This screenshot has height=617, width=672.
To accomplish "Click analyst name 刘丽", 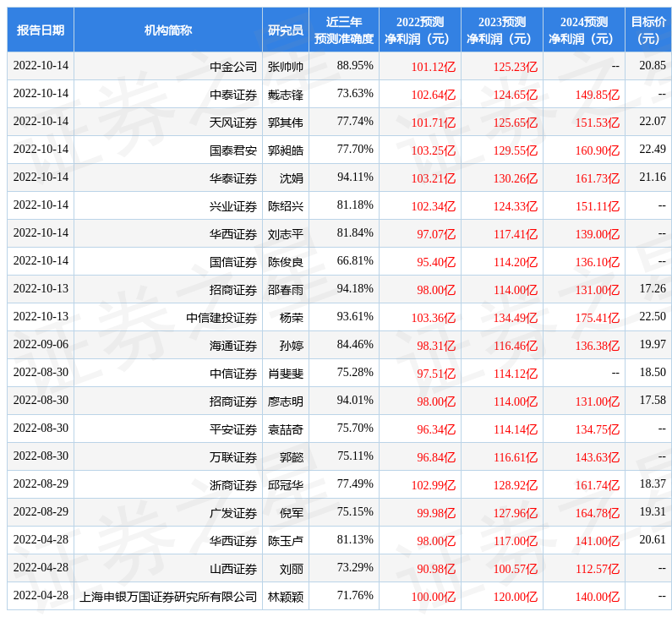I will click(x=292, y=569).
